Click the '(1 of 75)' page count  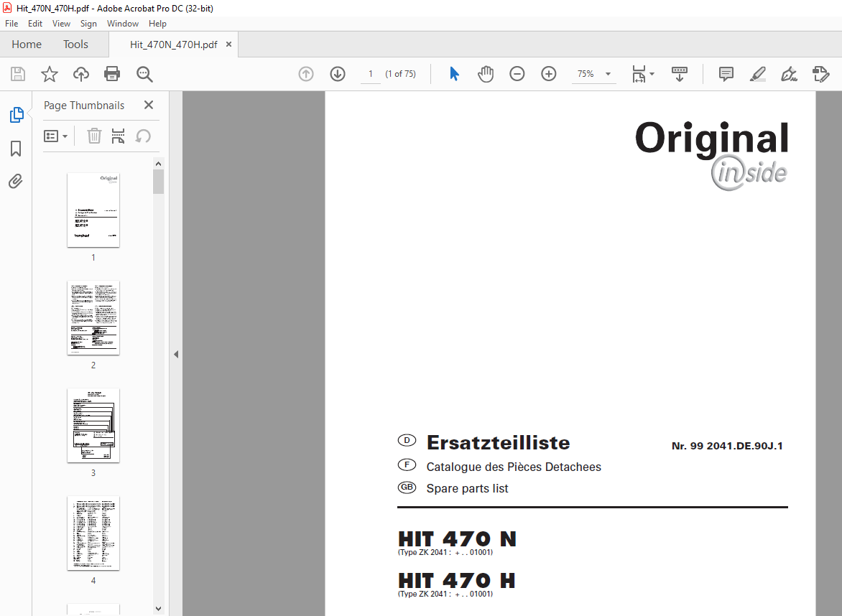[x=401, y=74]
